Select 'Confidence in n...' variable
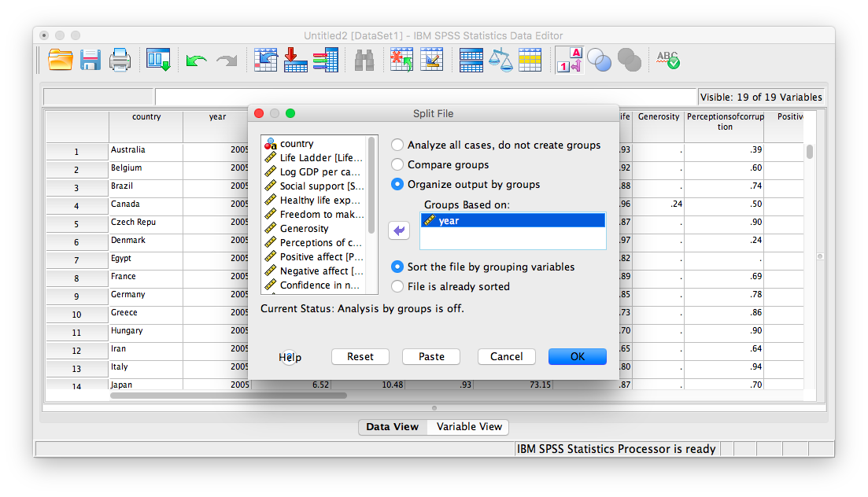The width and height of the screenshot is (868, 497). (x=314, y=285)
